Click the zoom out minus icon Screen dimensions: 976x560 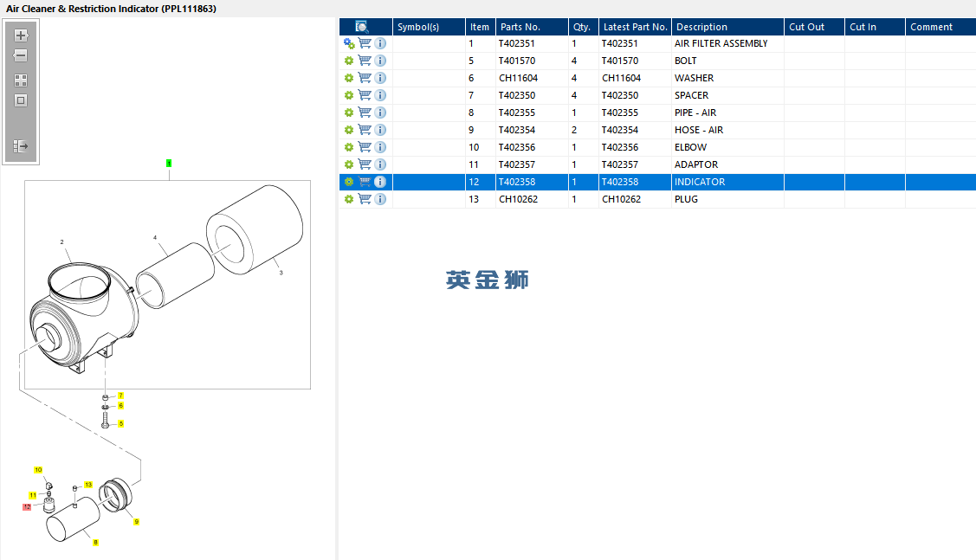pyautogui.click(x=21, y=55)
